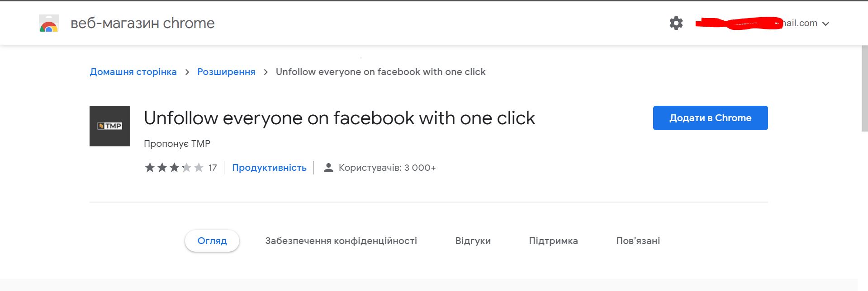The height and width of the screenshot is (291, 868).
Task: Click the users person icon
Action: tap(329, 168)
